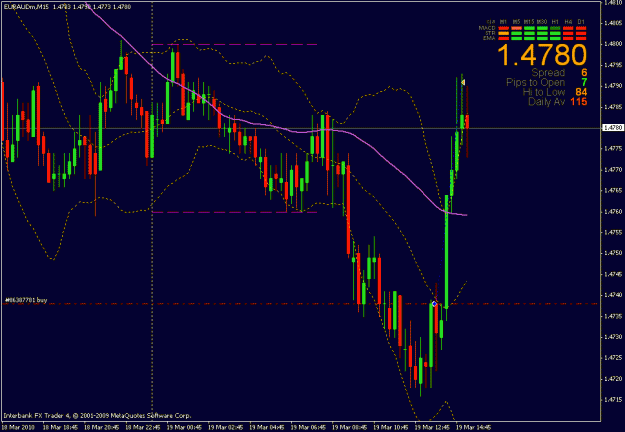Viewport: 625px width, 432px height.
Task: Select the '#86387781 buy' order label
Action: click(x=26, y=300)
